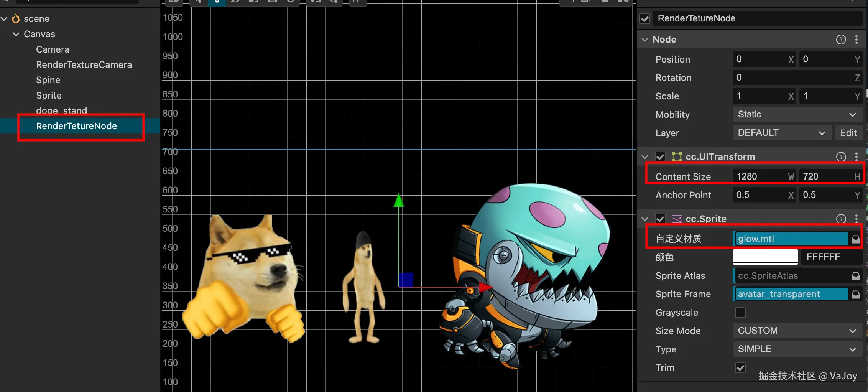Open cc.Sprite component help icon

click(841, 219)
